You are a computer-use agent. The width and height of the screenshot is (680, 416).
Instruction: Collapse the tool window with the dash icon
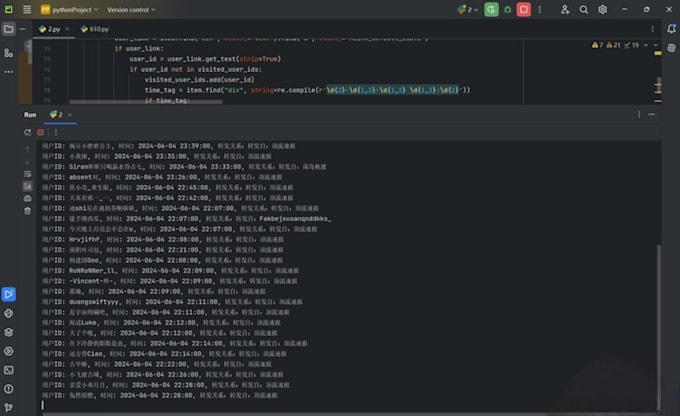tap(23, 29)
